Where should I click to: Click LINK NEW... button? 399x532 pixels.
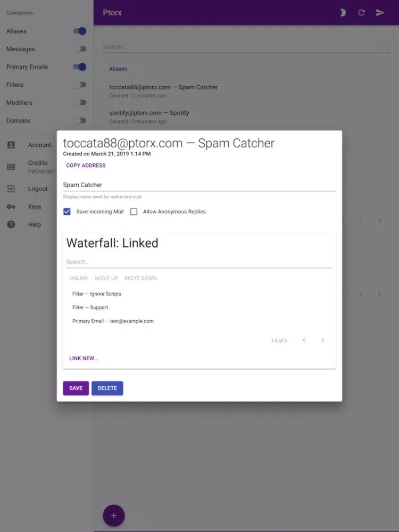click(84, 358)
